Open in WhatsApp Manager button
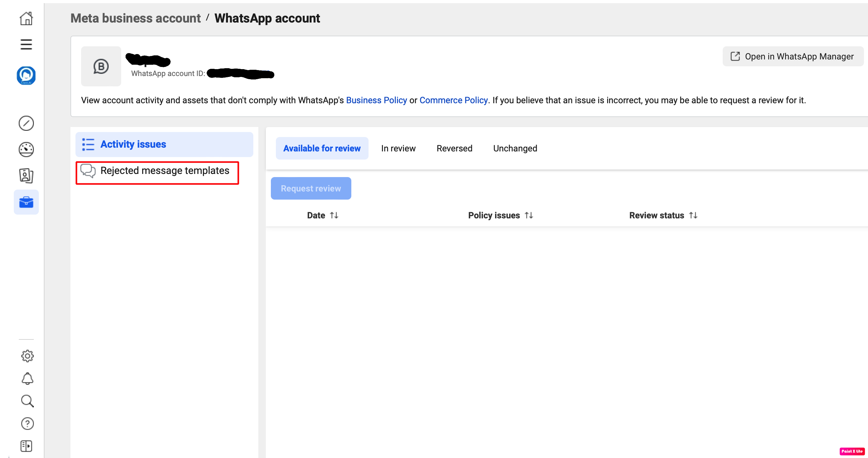 click(x=793, y=56)
